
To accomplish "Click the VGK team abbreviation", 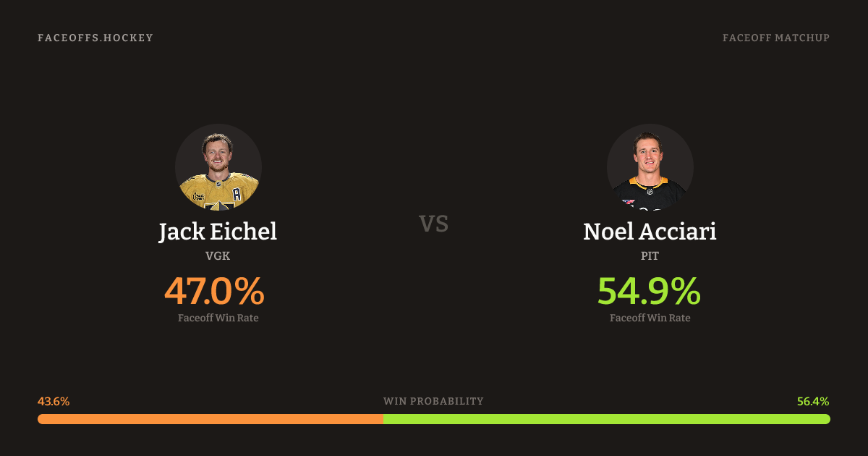I will 218,256.
